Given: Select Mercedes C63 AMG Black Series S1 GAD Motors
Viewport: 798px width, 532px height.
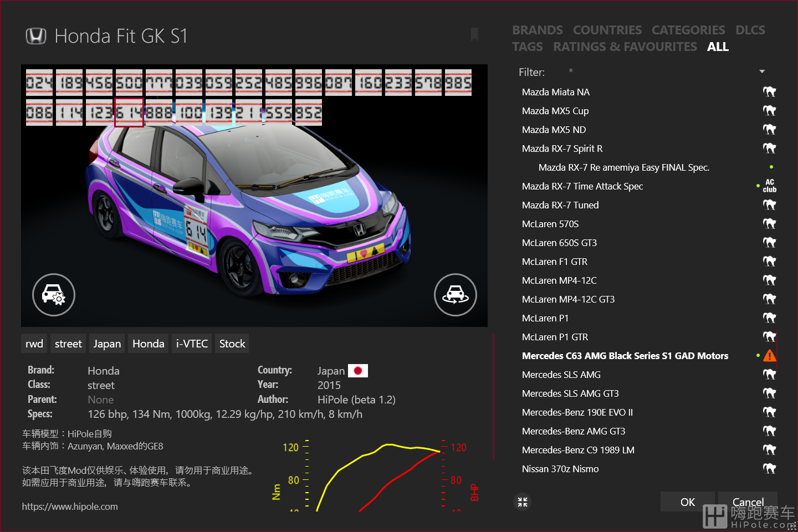Looking at the screenshot, I should tap(625, 356).
